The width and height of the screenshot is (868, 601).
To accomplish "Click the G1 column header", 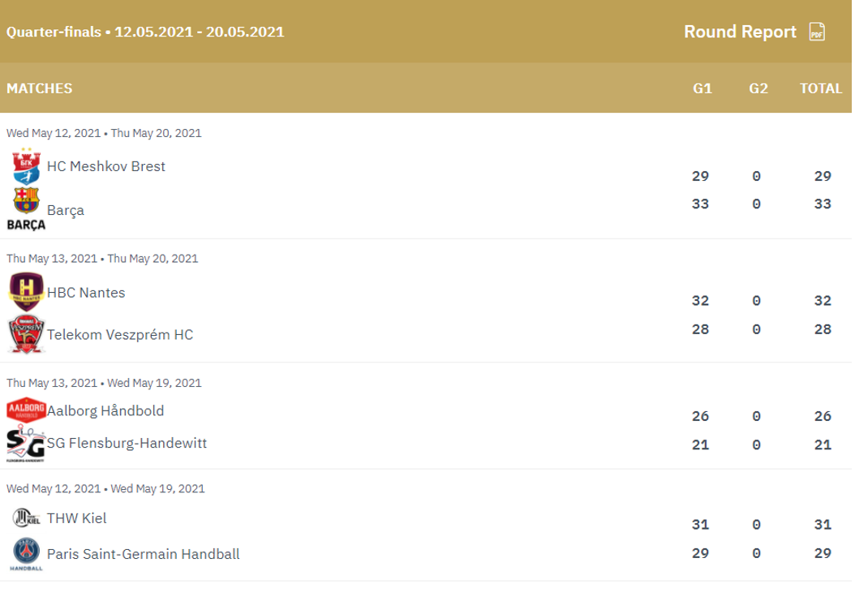I will (702, 88).
